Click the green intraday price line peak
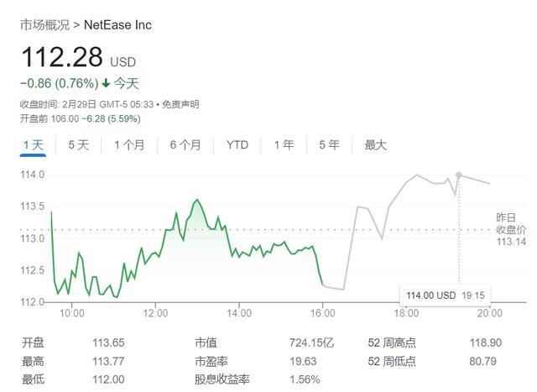 (196, 200)
